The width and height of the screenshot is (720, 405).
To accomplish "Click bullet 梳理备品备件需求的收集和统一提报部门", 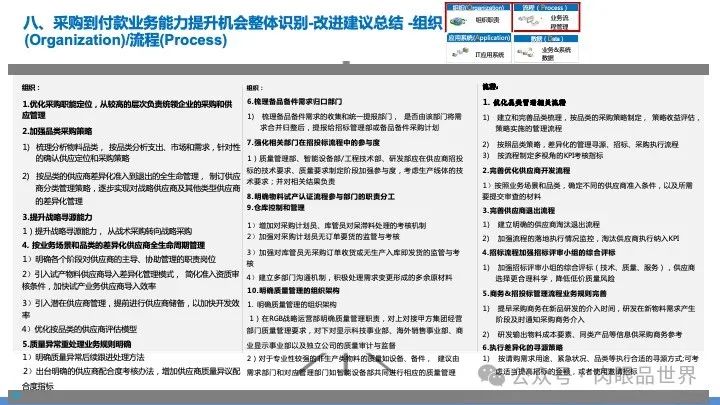I will [x=354, y=122].
